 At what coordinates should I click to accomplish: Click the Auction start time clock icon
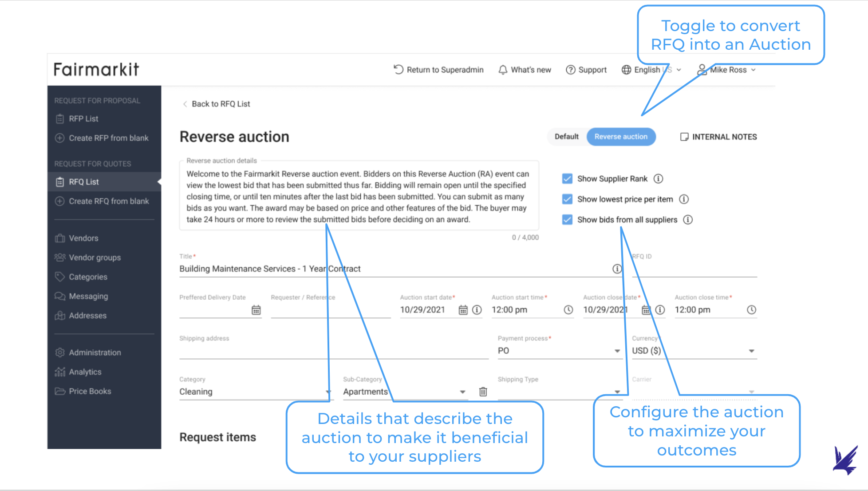(568, 310)
